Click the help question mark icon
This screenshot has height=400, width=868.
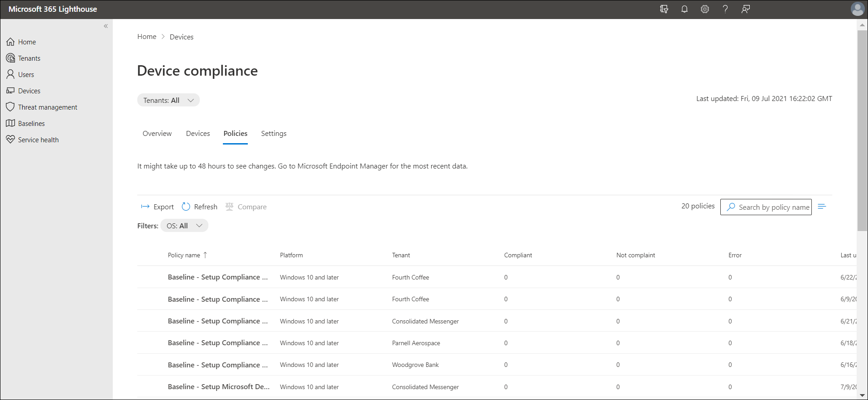point(725,9)
